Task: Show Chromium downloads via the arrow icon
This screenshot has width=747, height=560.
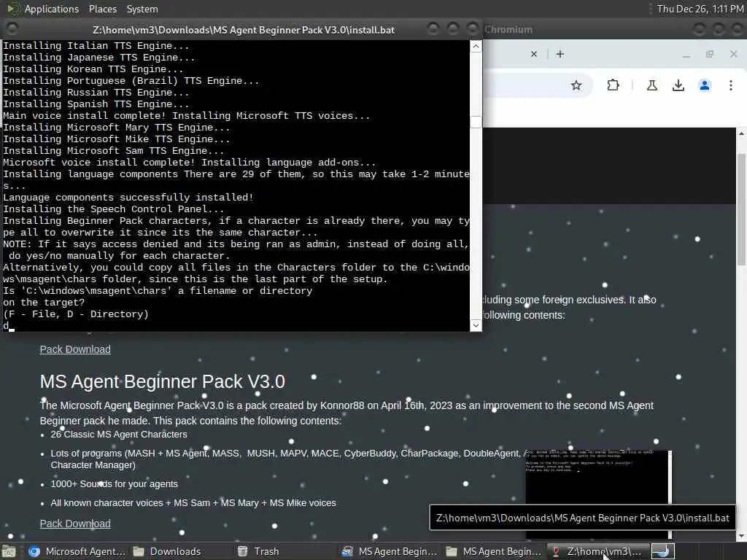Action: click(678, 86)
